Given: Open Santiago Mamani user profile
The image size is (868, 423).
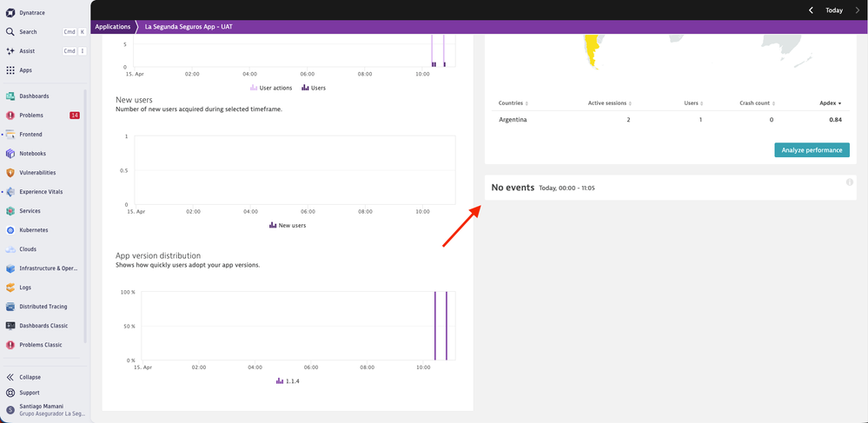Looking at the screenshot, I should (45, 410).
